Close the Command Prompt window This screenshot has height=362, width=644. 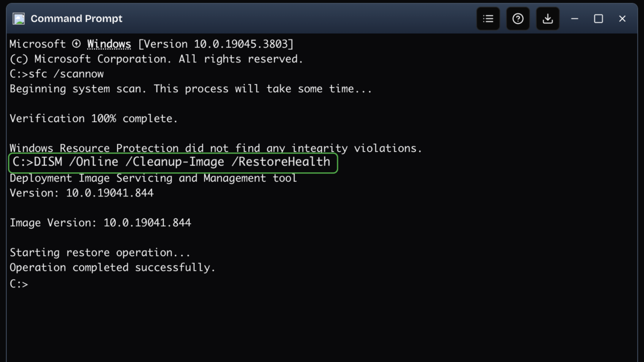(622, 19)
